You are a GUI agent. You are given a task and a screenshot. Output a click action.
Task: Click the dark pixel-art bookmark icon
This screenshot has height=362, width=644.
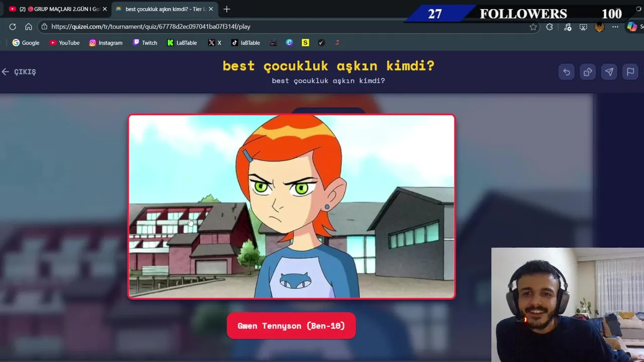tap(273, 43)
